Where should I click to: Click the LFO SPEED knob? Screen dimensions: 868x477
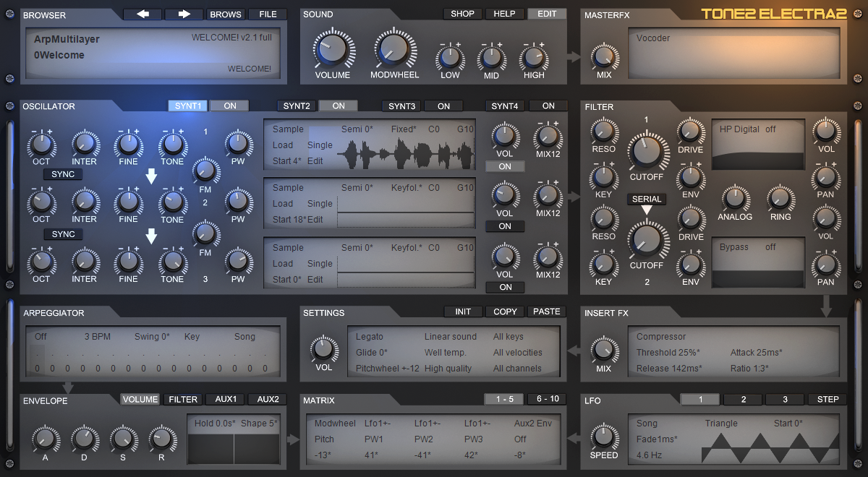(604, 437)
